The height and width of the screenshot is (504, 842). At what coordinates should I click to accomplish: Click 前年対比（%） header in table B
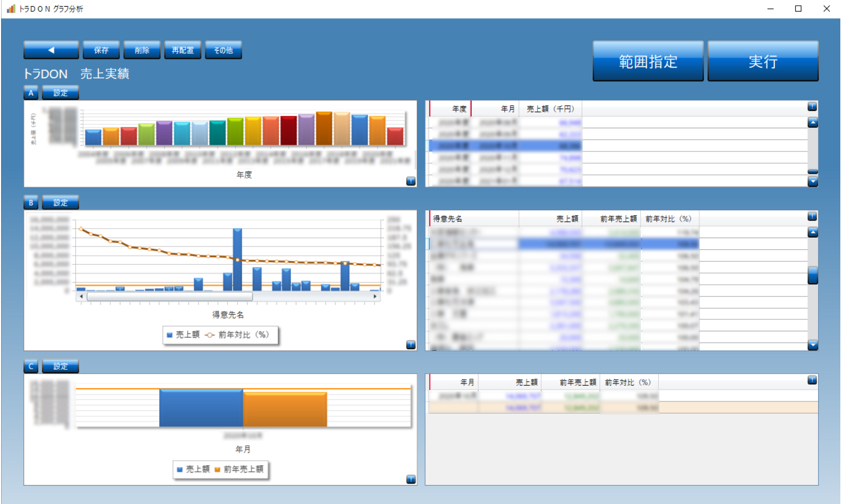coord(670,219)
